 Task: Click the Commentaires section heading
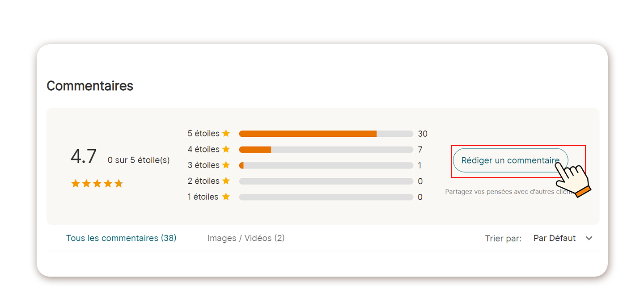tap(90, 86)
